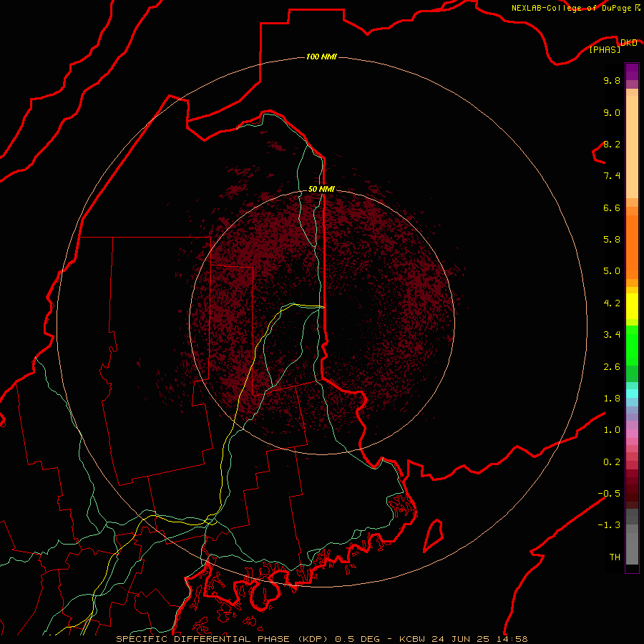Click the 5.8 value on the color scale
This screenshot has width=644, height=644.
[x=612, y=240]
